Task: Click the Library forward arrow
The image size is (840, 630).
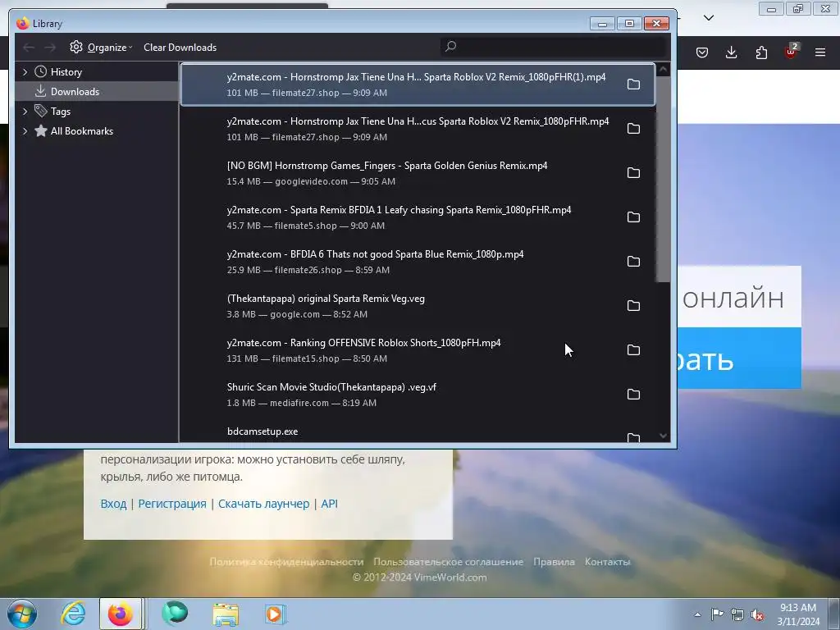Action: pyautogui.click(x=50, y=48)
